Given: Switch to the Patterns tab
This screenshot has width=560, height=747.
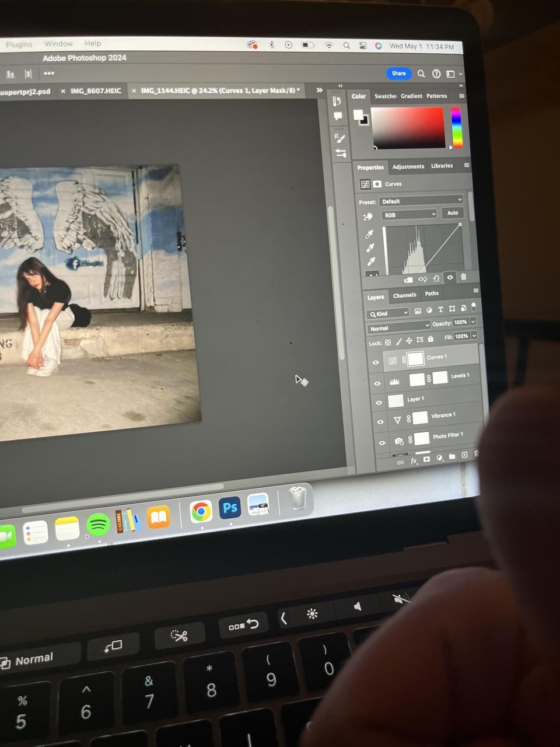Looking at the screenshot, I should point(437,96).
